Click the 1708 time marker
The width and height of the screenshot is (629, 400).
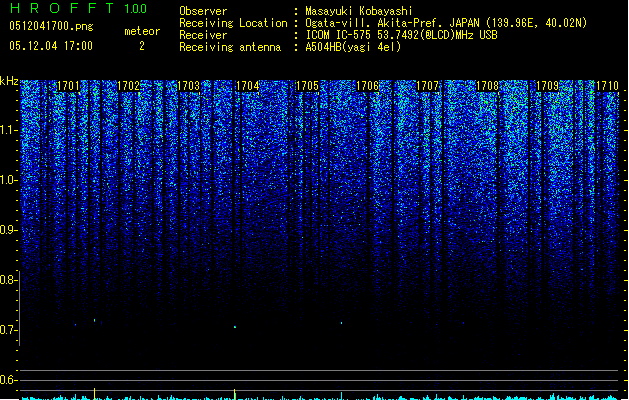487,86
